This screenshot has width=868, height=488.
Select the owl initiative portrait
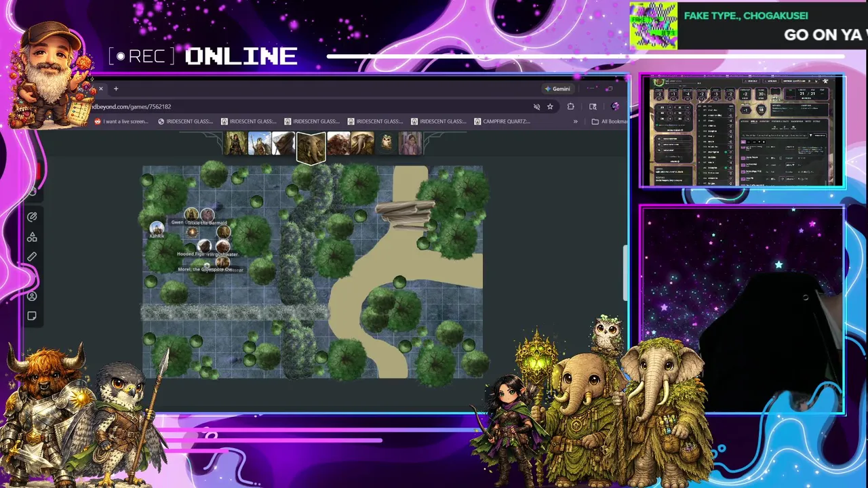386,143
